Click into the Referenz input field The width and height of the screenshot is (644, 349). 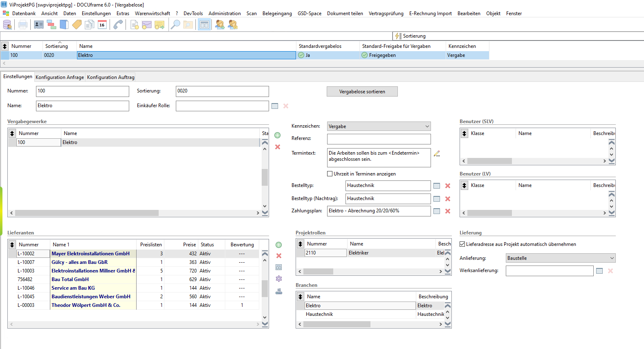[x=379, y=139]
